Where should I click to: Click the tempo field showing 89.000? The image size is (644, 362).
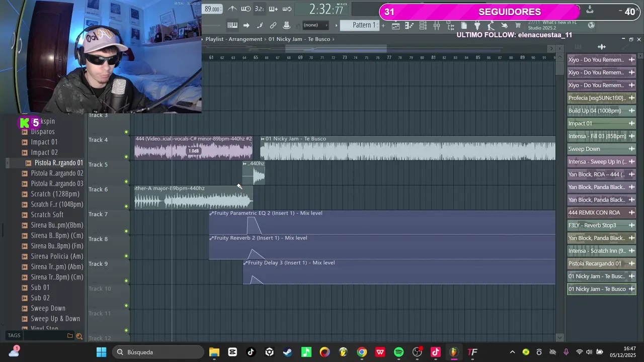212,9
